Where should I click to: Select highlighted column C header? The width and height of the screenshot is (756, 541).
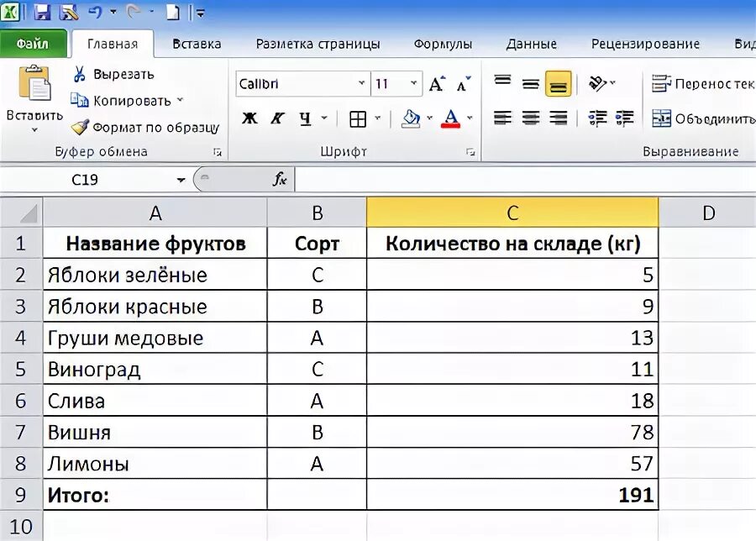pos(512,213)
